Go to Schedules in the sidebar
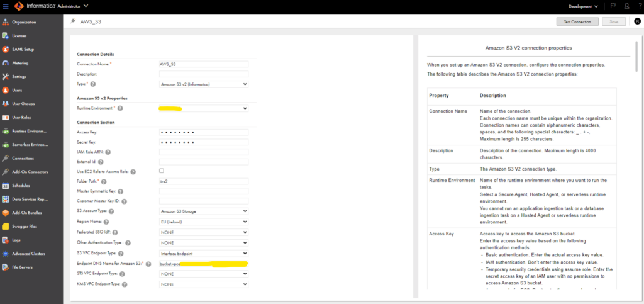 tap(21, 186)
